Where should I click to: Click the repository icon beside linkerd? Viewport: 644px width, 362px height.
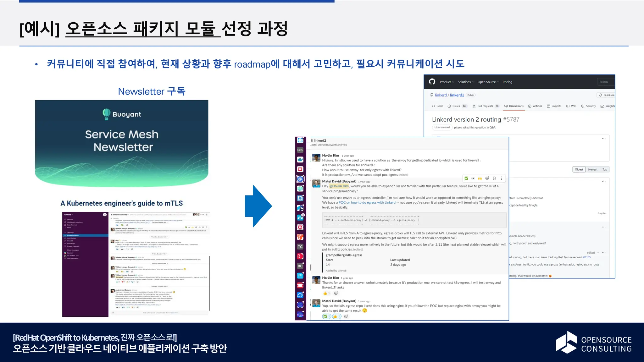click(432, 95)
